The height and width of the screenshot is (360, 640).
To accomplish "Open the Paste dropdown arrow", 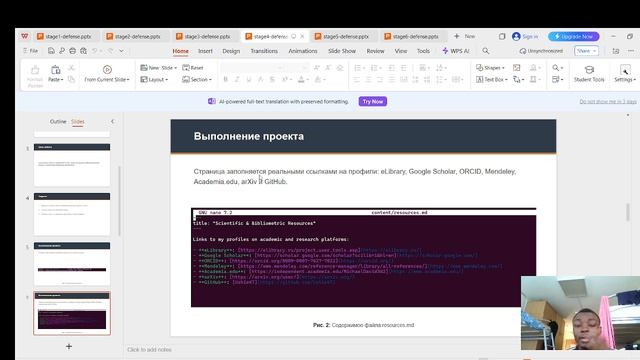I will [x=62, y=80].
